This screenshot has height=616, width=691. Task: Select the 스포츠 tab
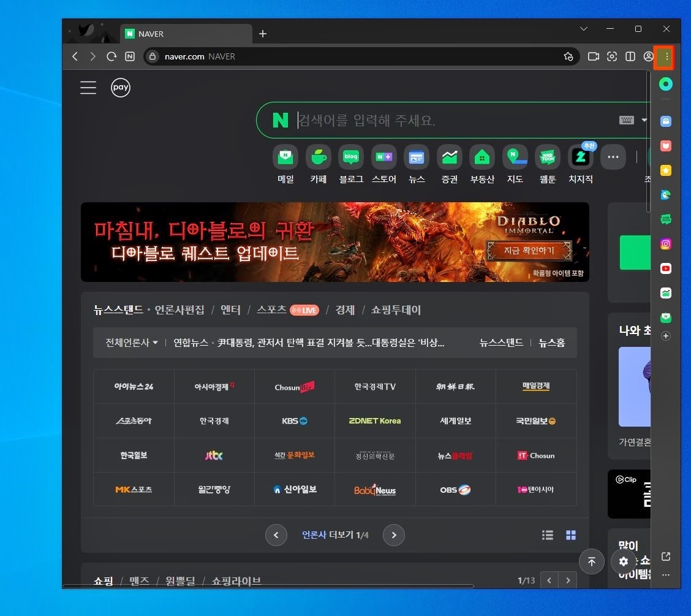271,310
